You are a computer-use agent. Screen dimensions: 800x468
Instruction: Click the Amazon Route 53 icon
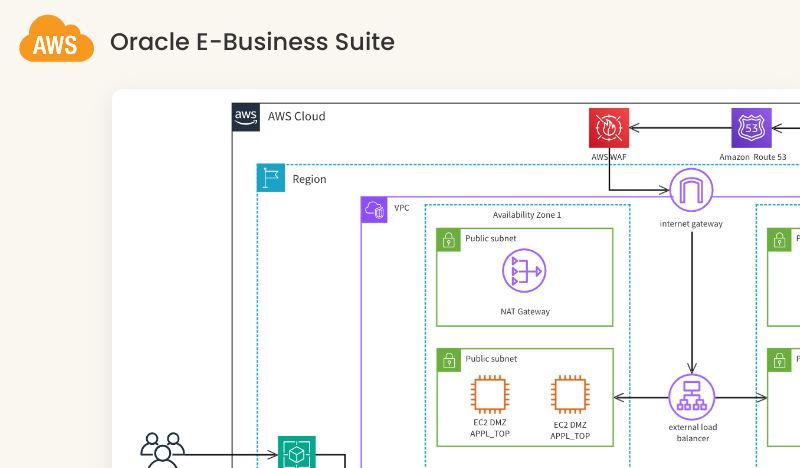pyautogui.click(x=752, y=128)
